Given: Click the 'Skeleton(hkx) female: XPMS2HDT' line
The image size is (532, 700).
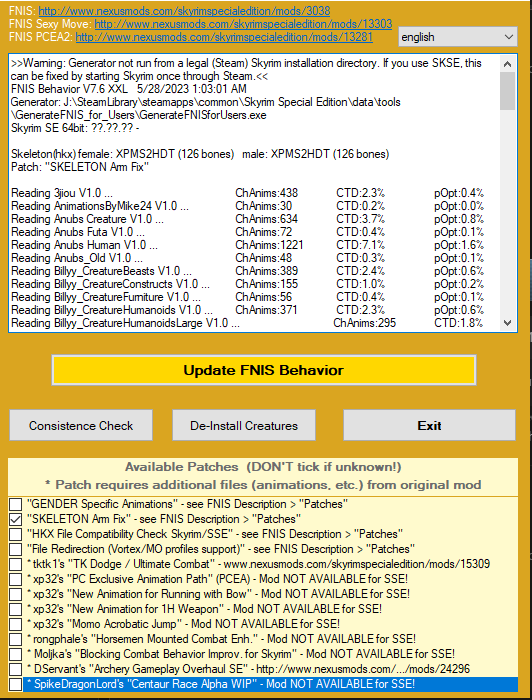Looking at the screenshot, I should pyautogui.click(x=200, y=154).
